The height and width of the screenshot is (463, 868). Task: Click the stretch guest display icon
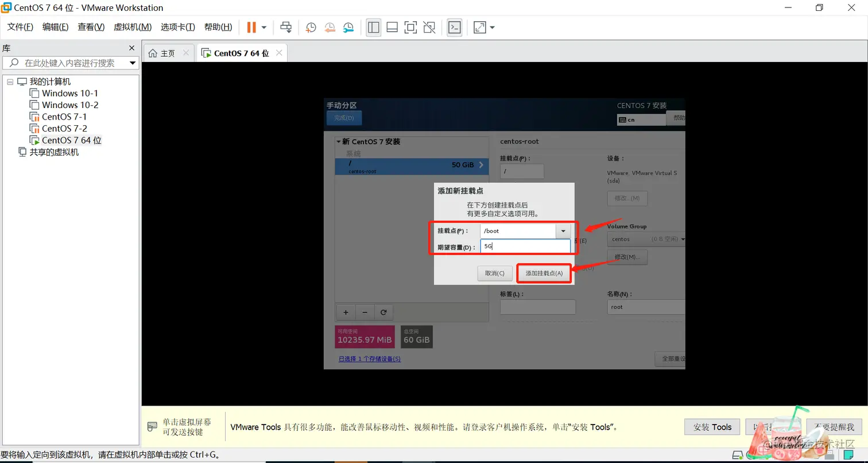pos(480,27)
